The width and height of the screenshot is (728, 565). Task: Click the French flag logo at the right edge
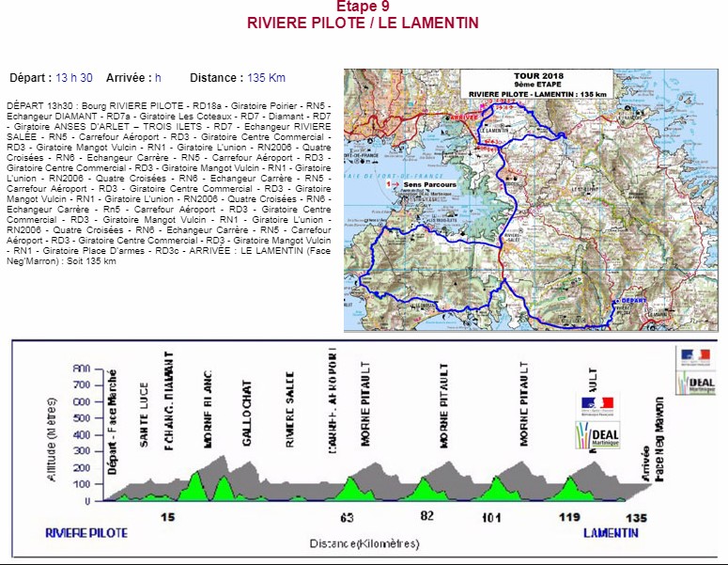tap(695, 358)
